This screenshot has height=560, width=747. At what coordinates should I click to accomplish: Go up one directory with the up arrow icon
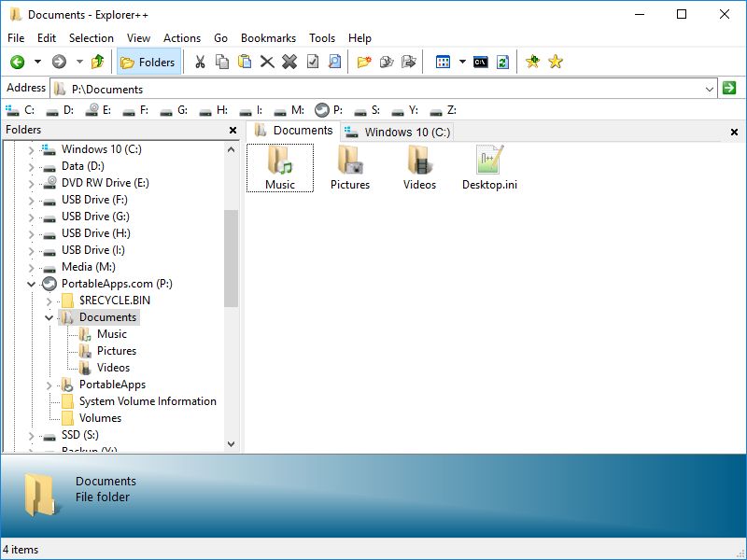point(98,61)
